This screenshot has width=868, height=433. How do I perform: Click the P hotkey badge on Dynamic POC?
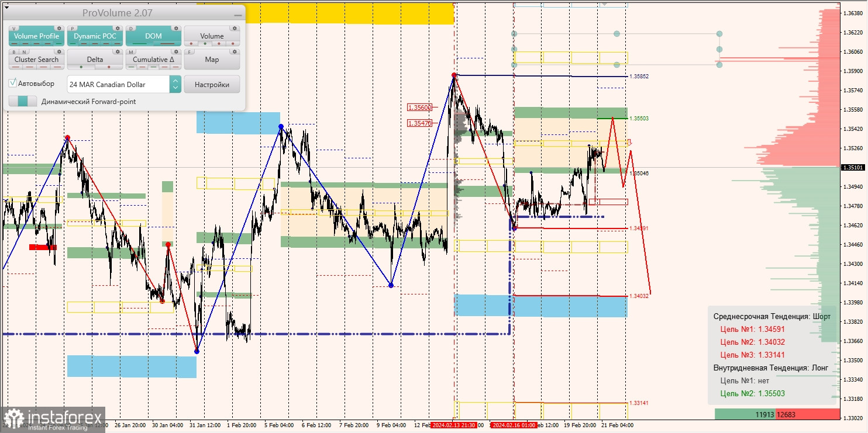tap(72, 28)
